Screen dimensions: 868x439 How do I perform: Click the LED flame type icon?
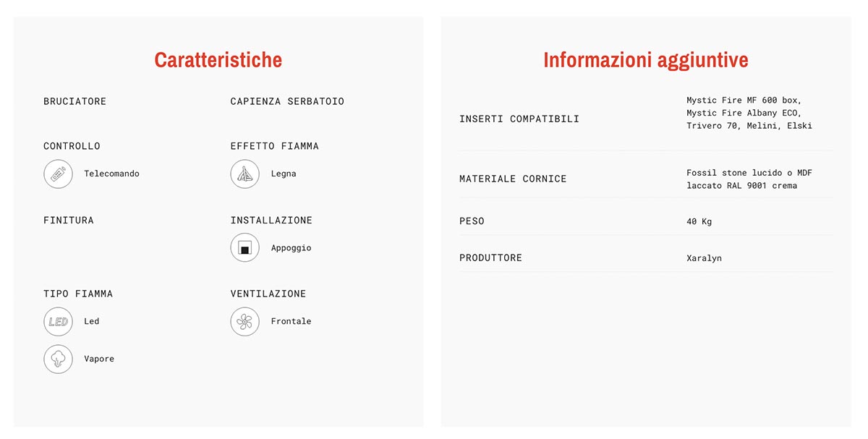[58, 322]
